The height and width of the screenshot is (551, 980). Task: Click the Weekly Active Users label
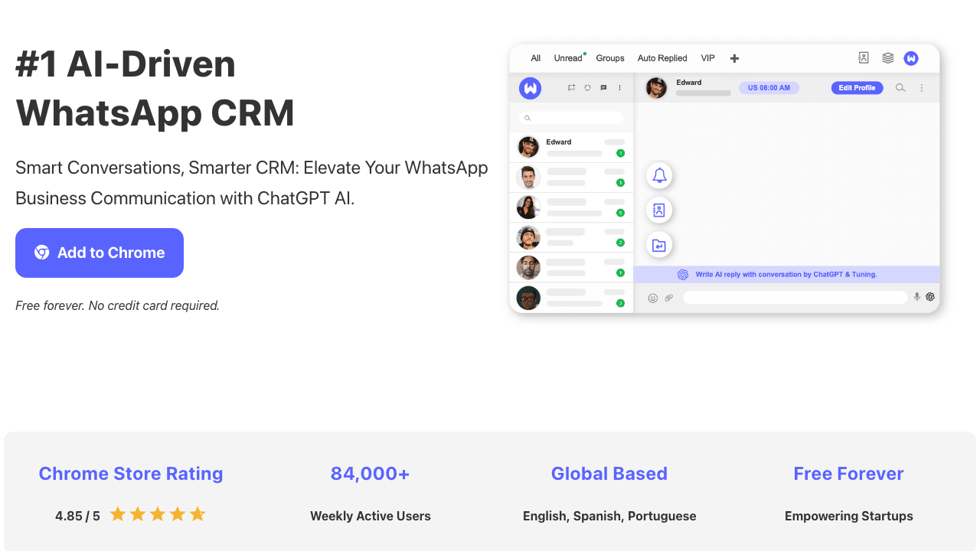(x=371, y=516)
